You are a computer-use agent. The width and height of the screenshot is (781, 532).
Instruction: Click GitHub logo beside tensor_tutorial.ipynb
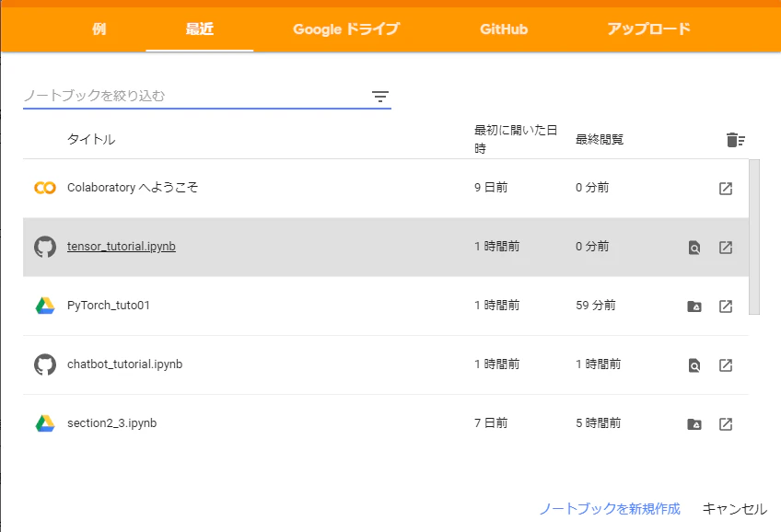click(x=45, y=247)
